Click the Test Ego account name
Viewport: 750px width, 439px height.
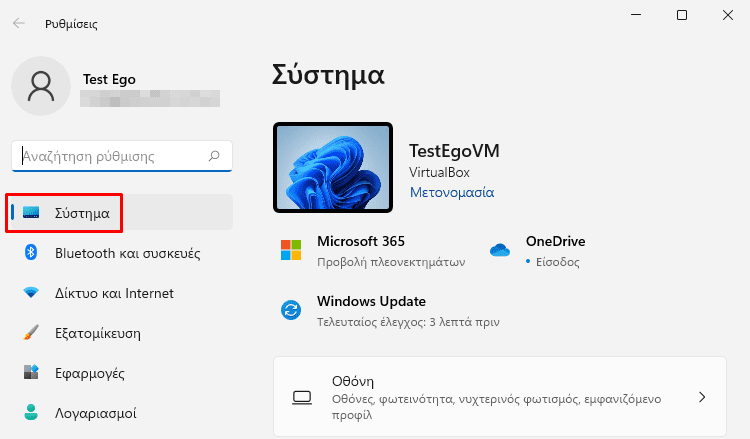(109, 79)
